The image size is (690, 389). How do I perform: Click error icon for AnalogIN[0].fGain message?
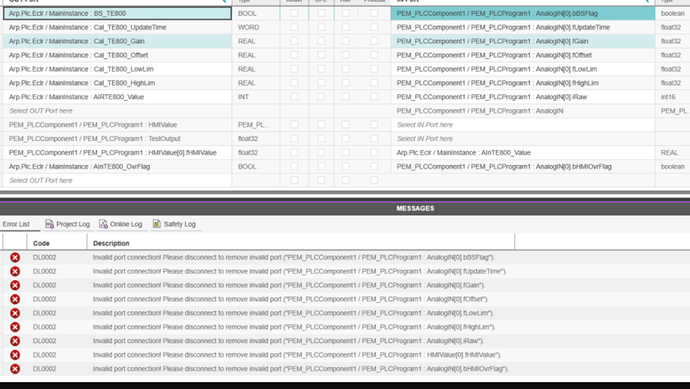click(15, 286)
